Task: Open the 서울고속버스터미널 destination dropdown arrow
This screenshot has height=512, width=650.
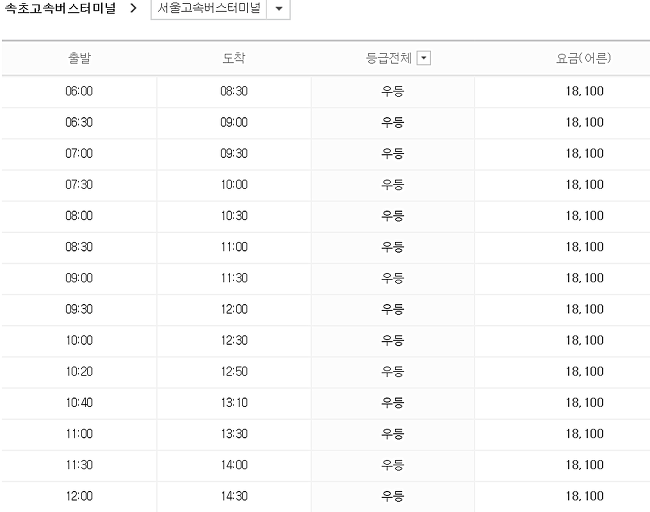Action: tap(279, 8)
